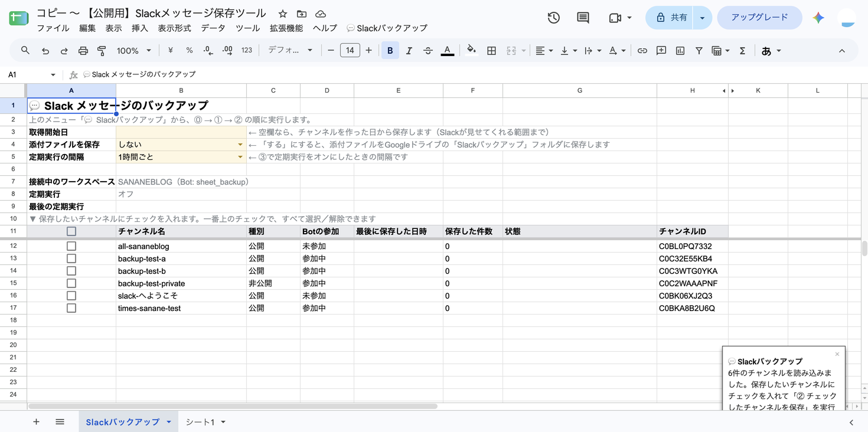Open the 添付ファイルを保存 dropdown

click(240, 145)
